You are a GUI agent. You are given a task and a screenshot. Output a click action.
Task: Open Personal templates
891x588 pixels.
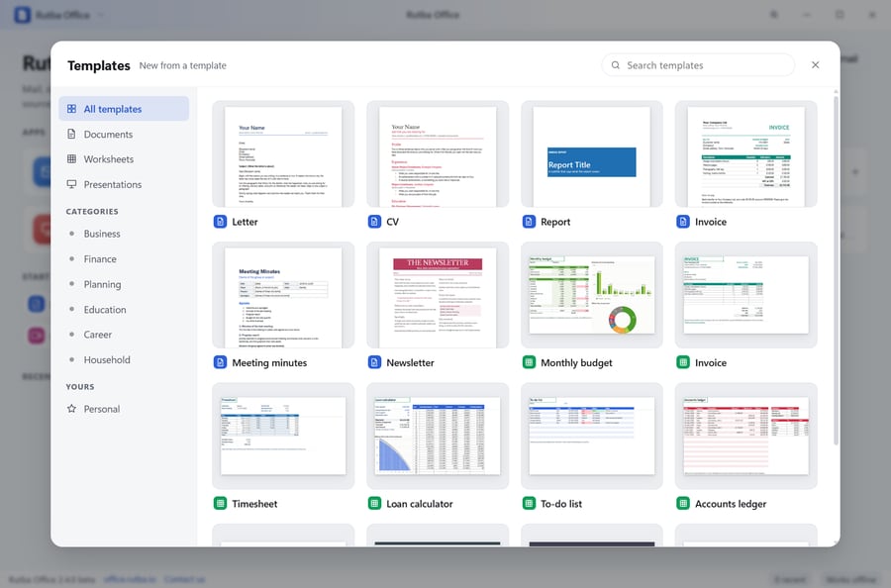click(x=124, y=409)
